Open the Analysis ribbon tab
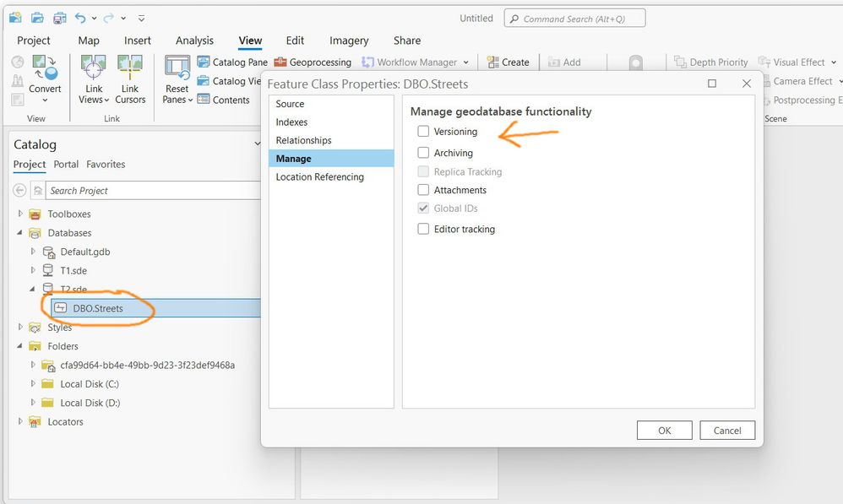 point(194,41)
